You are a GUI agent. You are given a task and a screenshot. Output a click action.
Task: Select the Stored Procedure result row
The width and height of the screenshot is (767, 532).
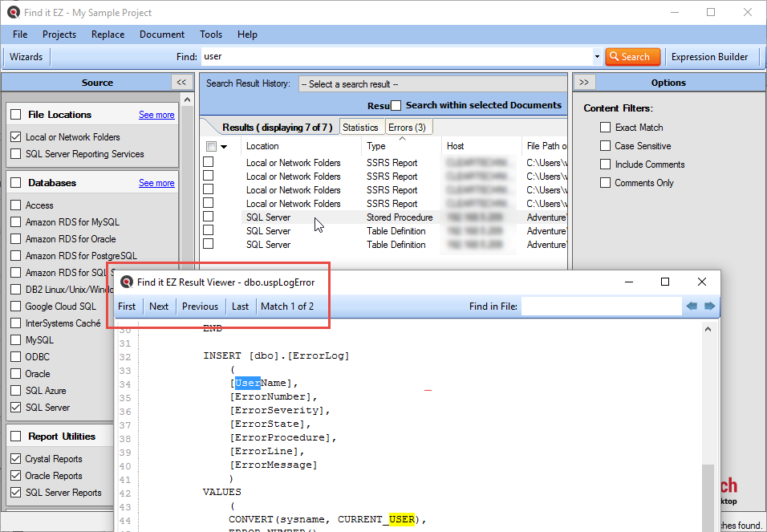[384, 217]
